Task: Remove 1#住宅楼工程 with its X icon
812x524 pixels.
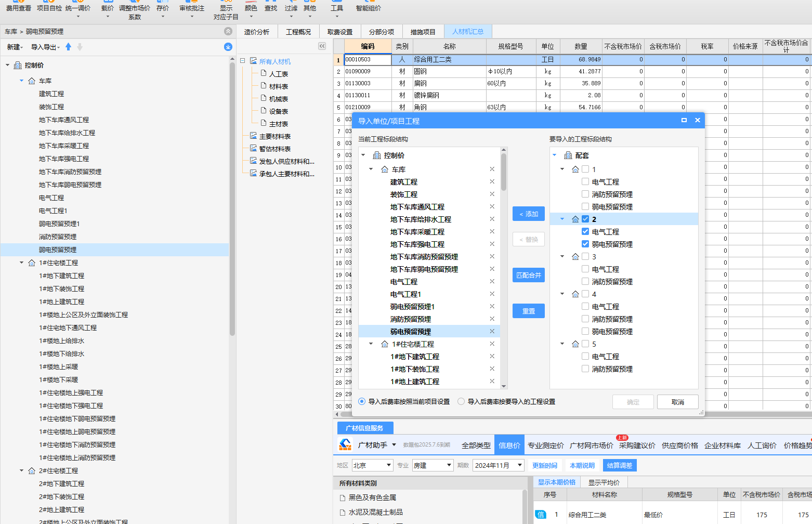Action: click(x=492, y=344)
